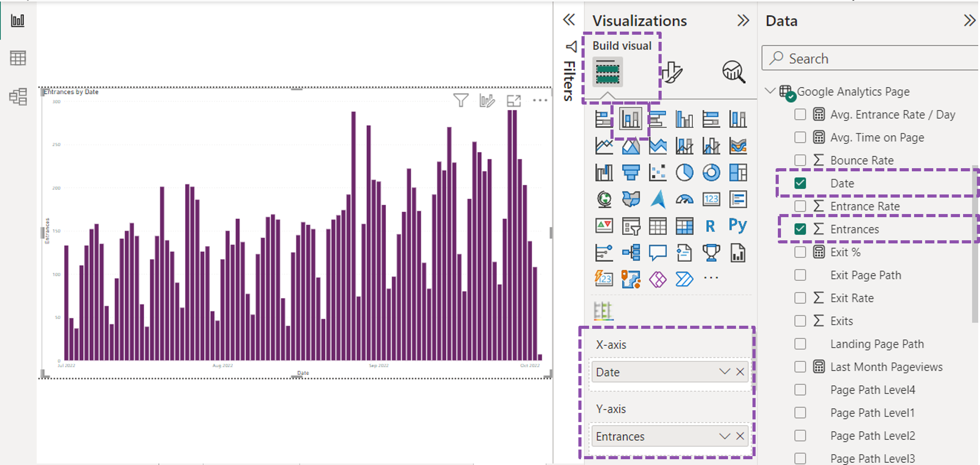Enter focus mode on the Entrances chart
The height and width of the screenshot is (465, 980).
[514, 101]
